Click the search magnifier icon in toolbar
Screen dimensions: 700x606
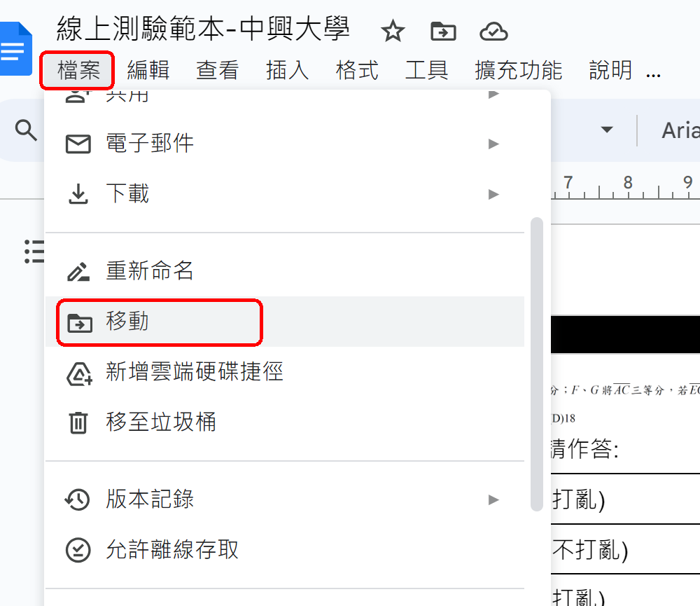(x=26, y=130)
